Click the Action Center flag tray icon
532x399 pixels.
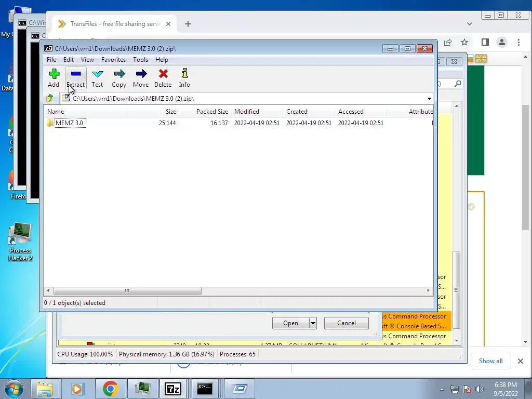coord(467,389)
